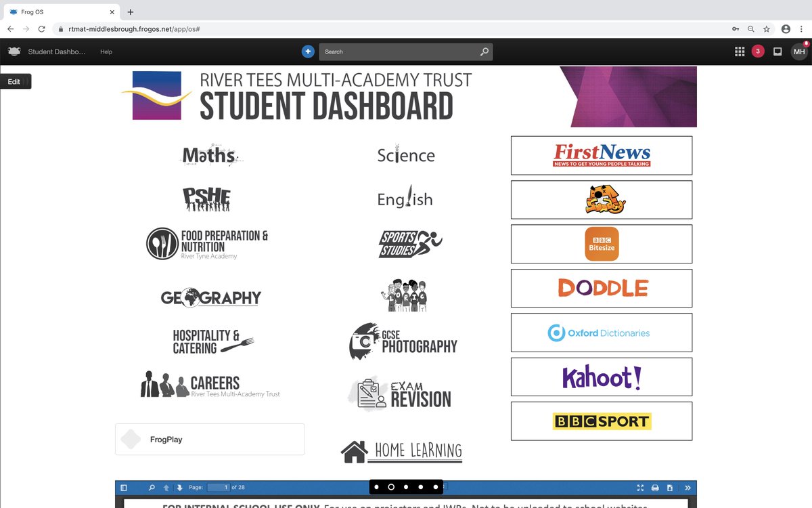
Task: View the 3 notifications badge
Action: 758,51
